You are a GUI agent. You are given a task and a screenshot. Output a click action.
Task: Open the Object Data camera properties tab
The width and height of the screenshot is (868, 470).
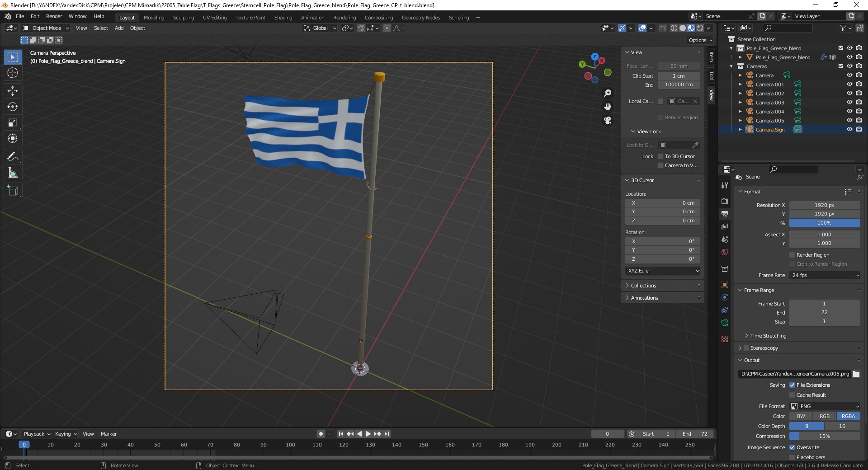pyautogui.click(x=725, y=323)
